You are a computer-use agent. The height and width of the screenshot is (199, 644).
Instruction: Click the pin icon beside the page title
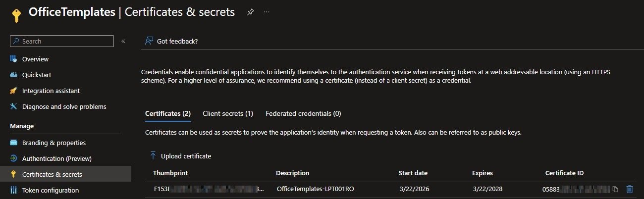[250, 12]
